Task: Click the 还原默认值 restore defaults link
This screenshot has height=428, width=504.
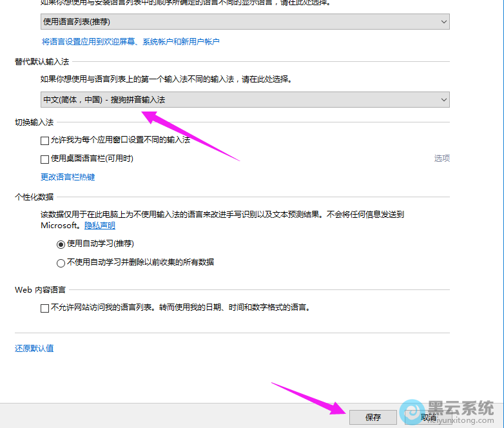Action: 34,349
